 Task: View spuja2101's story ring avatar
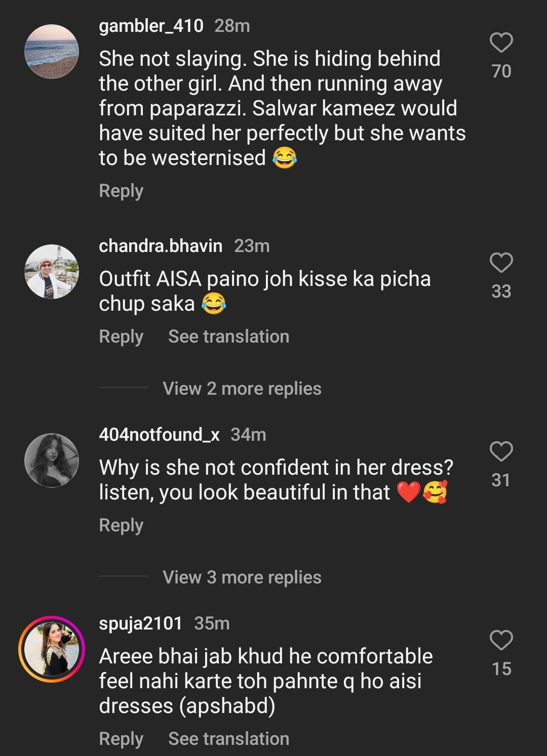click(x=52, y=649)
